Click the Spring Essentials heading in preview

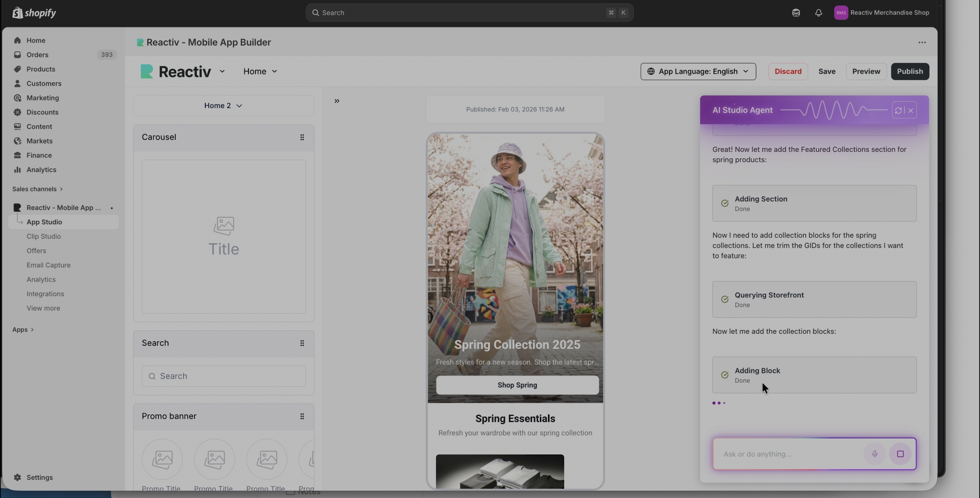[515, 419]
